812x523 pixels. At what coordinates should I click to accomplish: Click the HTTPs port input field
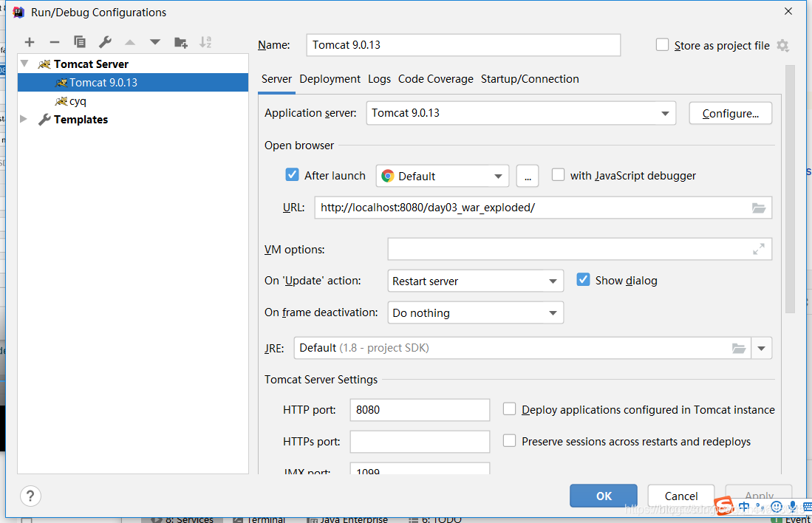[x=420, y=442]
